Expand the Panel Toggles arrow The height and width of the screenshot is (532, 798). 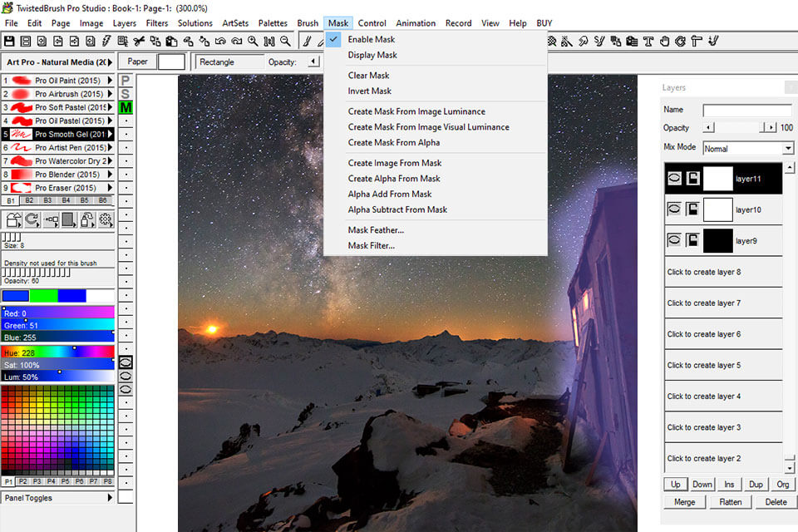click(110, 498)
